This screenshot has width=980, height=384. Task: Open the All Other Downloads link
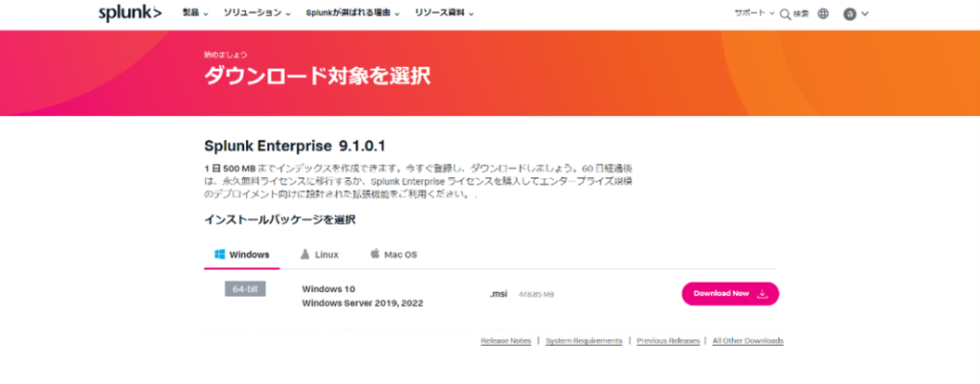(x=747, y=341)
